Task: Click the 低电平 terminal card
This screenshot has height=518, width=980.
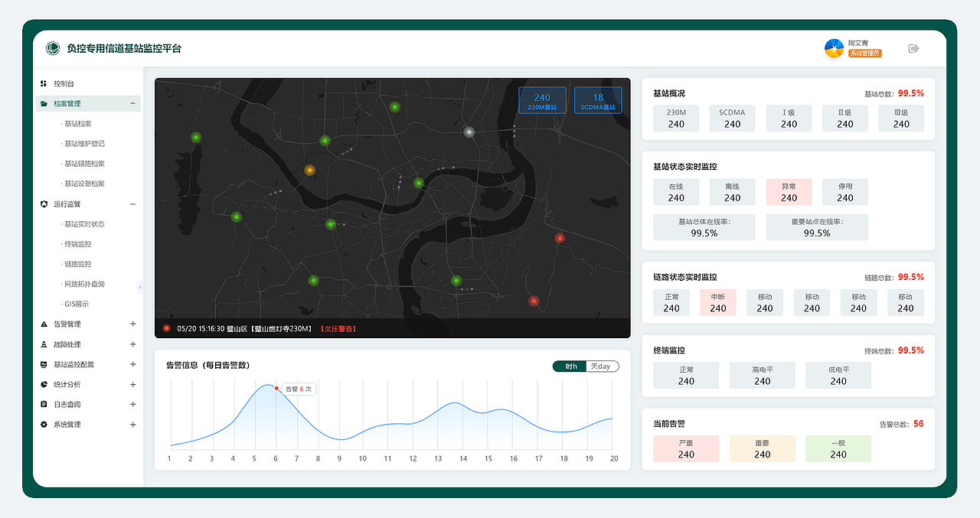Action: point(838,375)
